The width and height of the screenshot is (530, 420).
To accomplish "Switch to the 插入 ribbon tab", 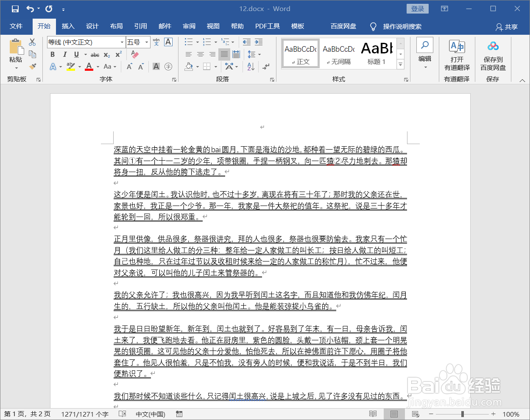I will (x=68, y=26).
